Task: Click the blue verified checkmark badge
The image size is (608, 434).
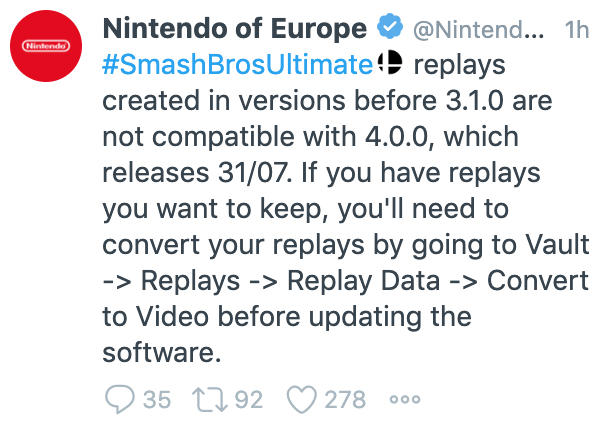Action: click(386, 29)
